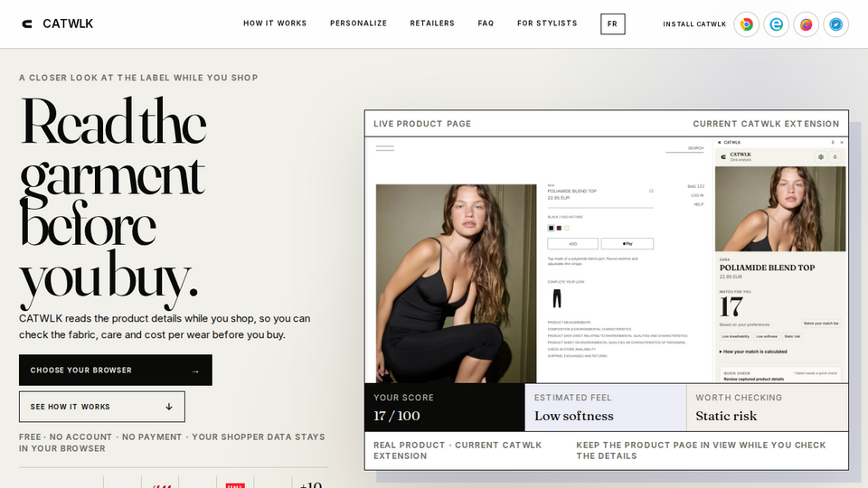Open hamburger menu on the live product page
Image resolution: width=868 pixels, height=488 pixels.
[x=385, y=148]
